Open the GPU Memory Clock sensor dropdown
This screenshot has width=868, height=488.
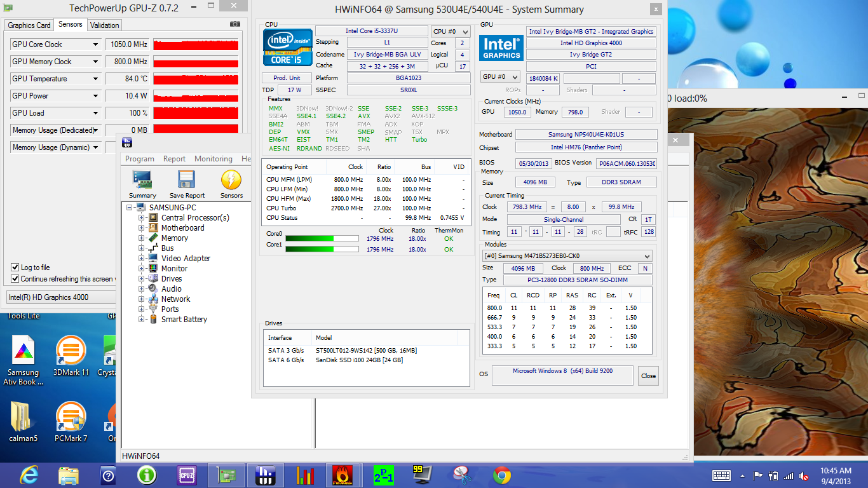(x=96, y=62)
